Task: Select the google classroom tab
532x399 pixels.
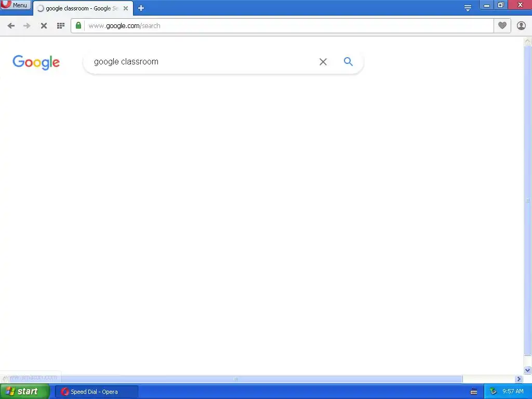Action: [x=83, y=8]
